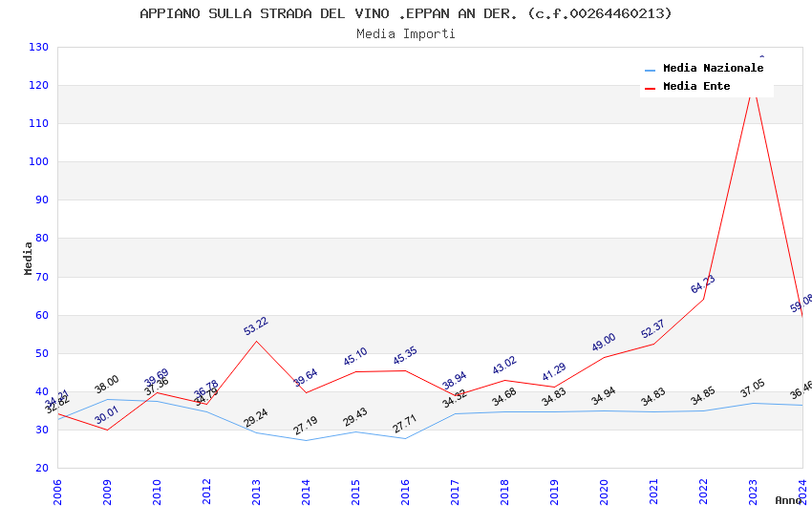Screen dimensions: 812x525
Task: Click the 45.10 data label
Action: pyautogui.click(x=355, y=356)
